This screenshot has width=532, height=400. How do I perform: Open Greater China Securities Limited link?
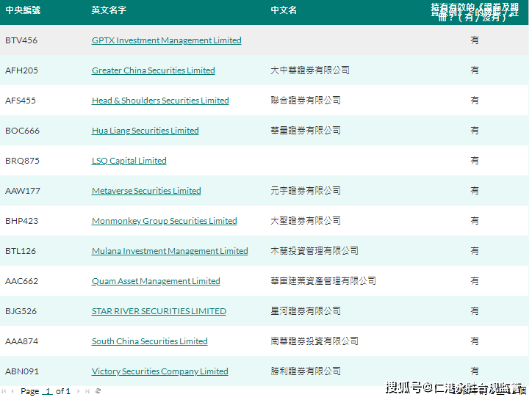click(x=154, y=70)
